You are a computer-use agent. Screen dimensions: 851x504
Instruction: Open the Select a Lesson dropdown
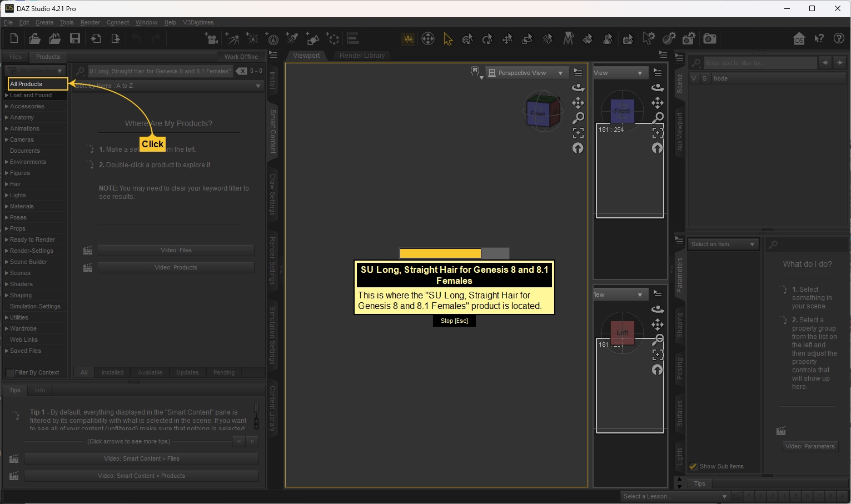(x=675, y=496)
